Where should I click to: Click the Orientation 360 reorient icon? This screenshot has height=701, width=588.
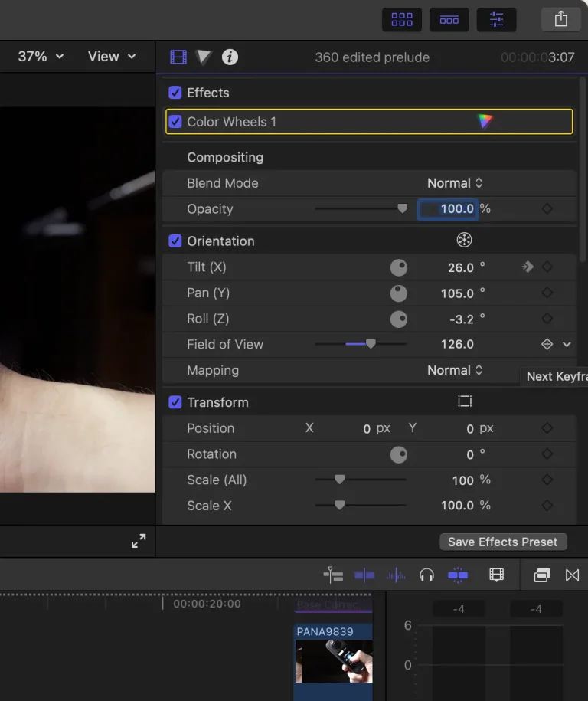pos(464,241)
